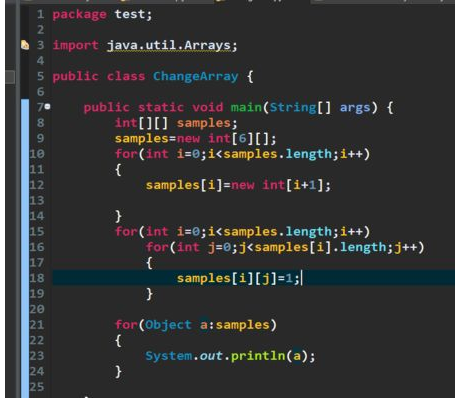Click 'test' package name on line 1
The width and height of the screenshot is (457, 398).
tap(130, 14)
